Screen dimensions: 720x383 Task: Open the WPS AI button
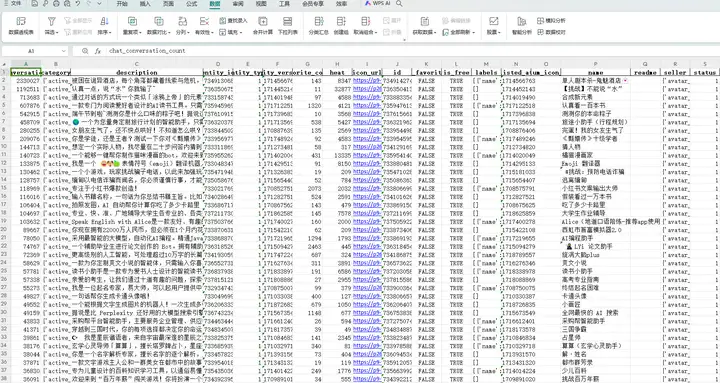click(x=377, y=4)
